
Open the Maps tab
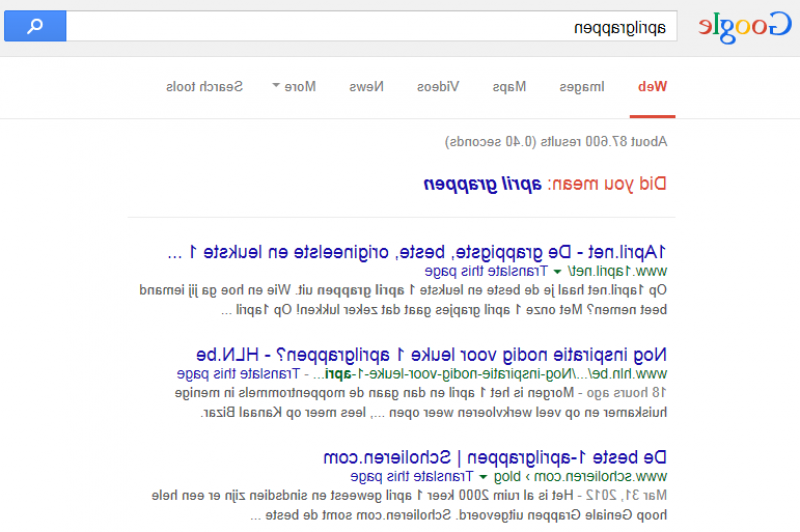tap(509, 87)
